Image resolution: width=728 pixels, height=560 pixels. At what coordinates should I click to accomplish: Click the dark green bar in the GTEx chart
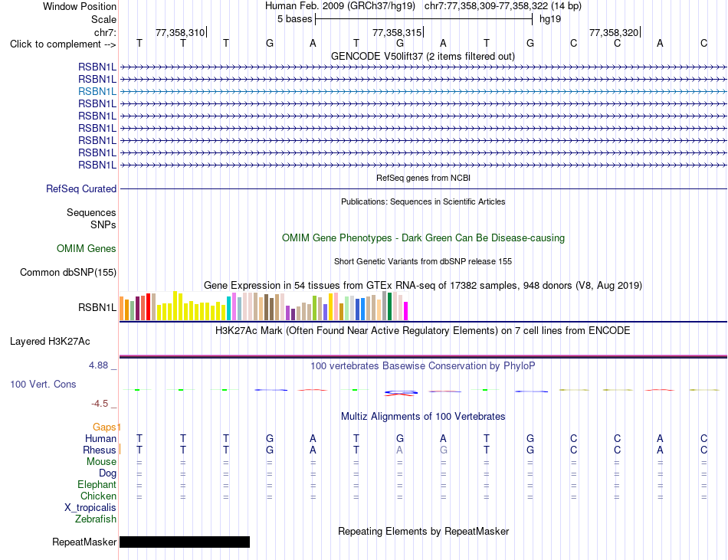[x=390, y=306]
